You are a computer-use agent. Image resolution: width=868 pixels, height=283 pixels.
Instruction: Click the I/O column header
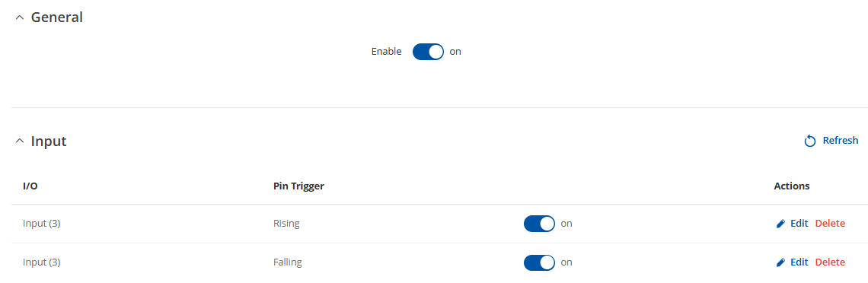click(x=30, y=186)
